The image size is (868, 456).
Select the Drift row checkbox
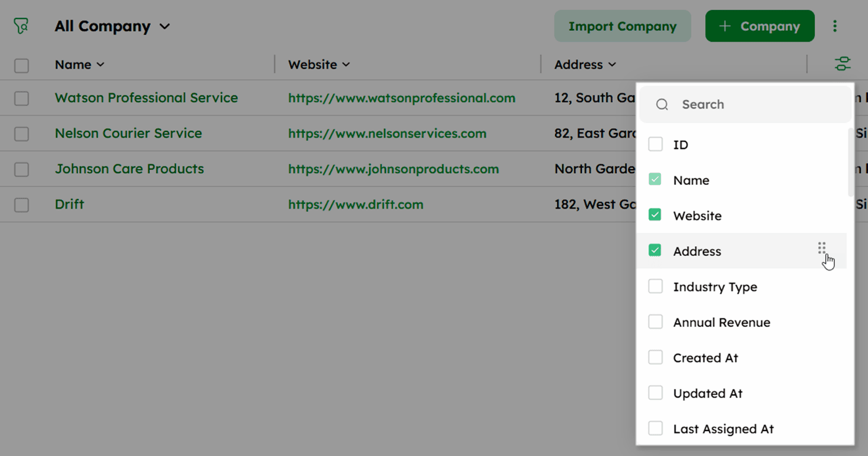pyautogui.click(x=22, y=205)
